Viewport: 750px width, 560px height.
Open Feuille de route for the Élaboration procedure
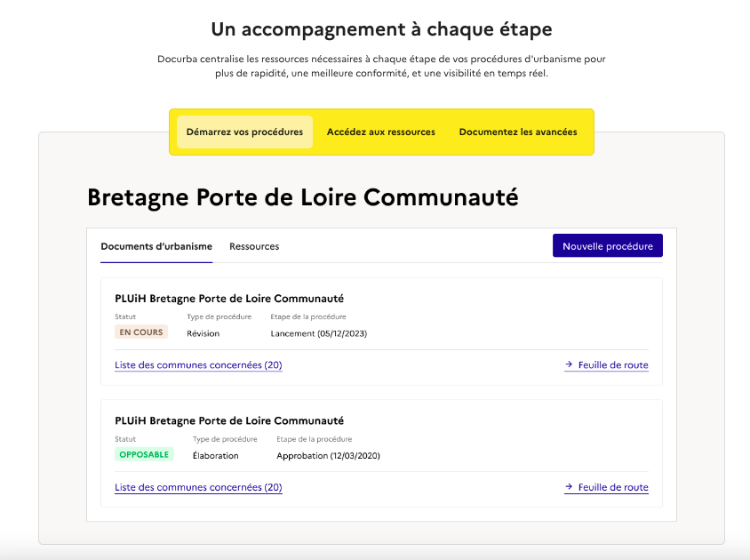click(x=612, y=487)
